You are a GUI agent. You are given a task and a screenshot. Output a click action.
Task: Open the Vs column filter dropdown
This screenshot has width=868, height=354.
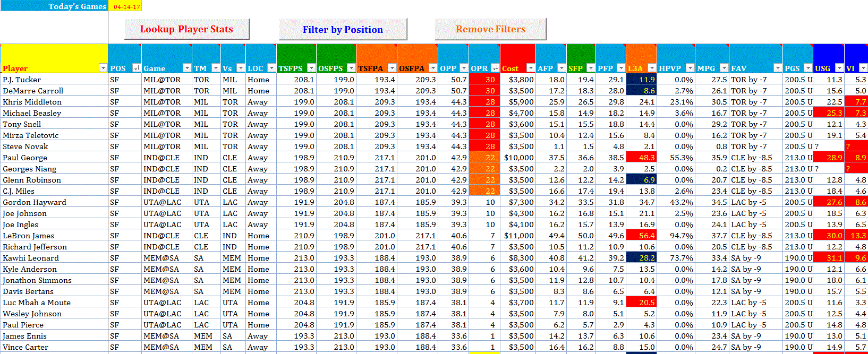(x=241, y=68)
